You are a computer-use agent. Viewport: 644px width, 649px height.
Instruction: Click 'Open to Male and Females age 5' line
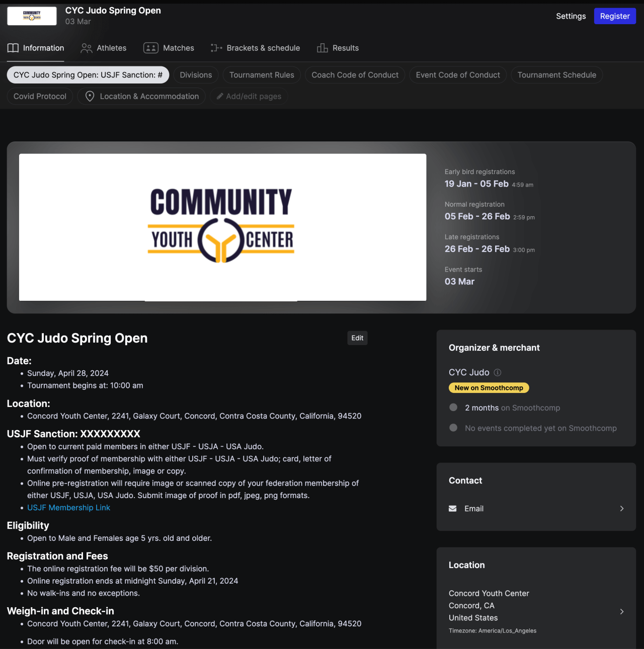coord(120,538)
